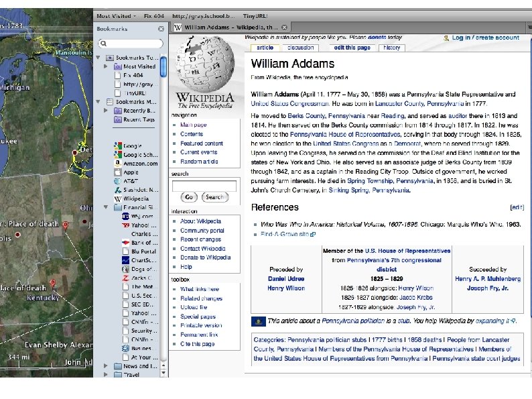Click the Recently B... folder icon

point(118,111)
